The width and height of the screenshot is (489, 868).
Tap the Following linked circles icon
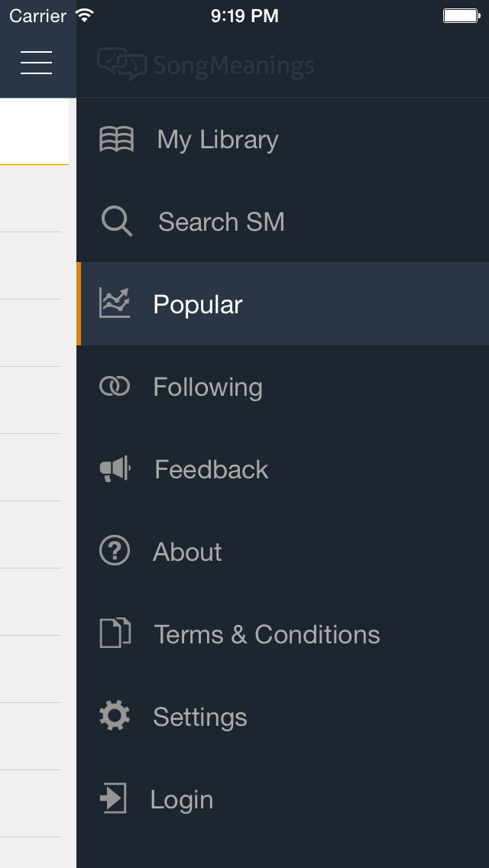pyautogui.click(x=115, y=387)
